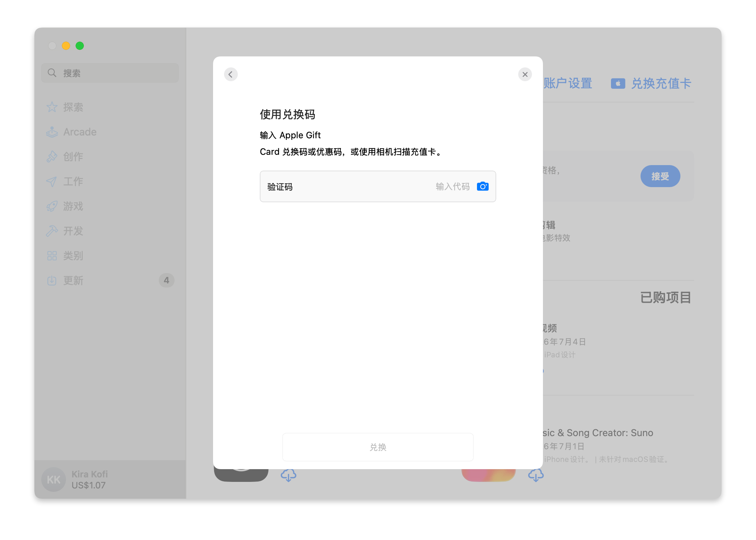Click the pink app icon thumbnail
This screenshot has width=756, height=540.
488,475
